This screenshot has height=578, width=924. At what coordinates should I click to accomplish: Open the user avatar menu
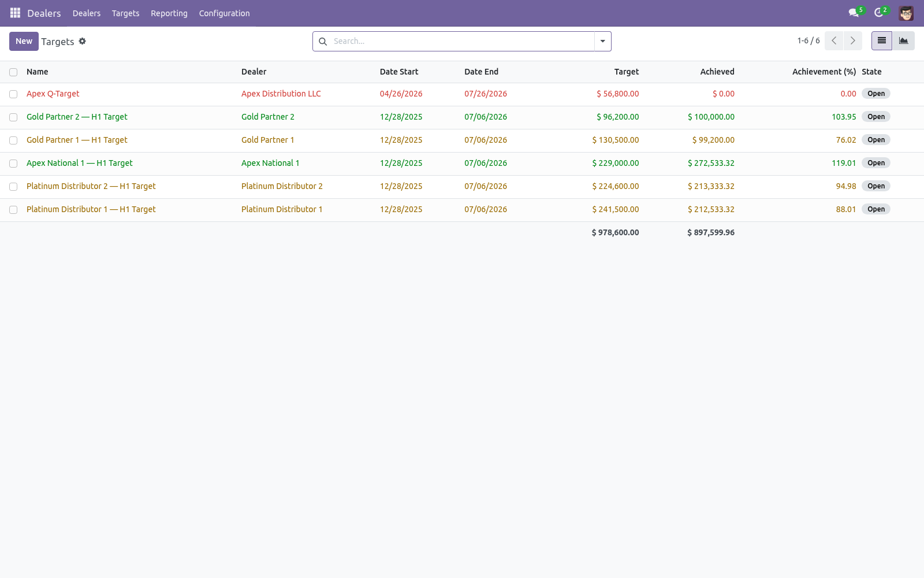point(906,13)
